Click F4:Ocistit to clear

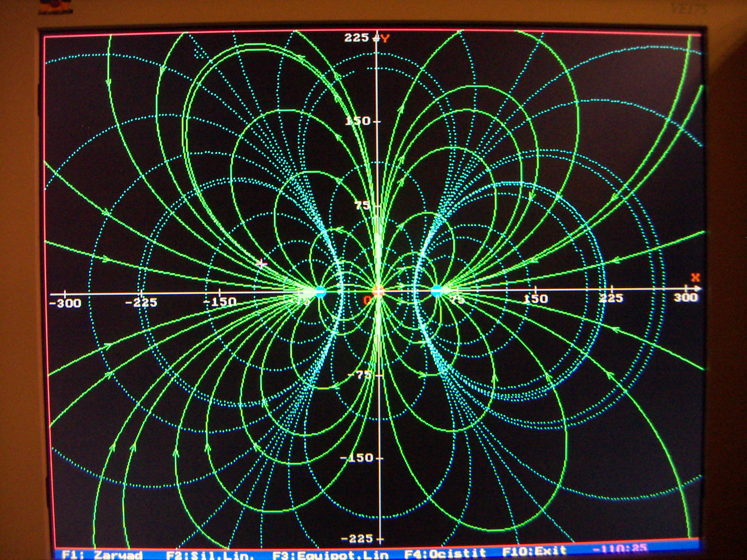pos(445,553)
